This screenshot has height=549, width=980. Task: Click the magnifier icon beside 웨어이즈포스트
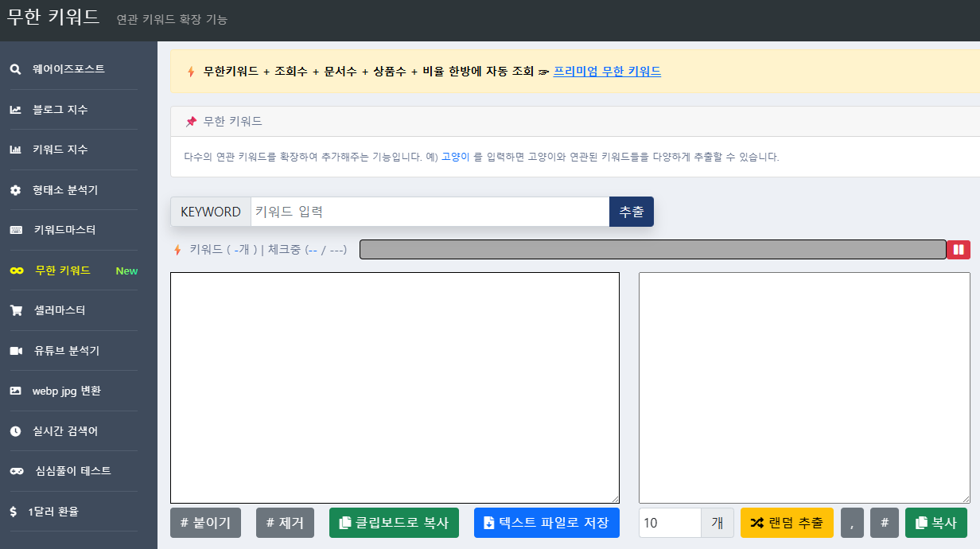point(15,69)
